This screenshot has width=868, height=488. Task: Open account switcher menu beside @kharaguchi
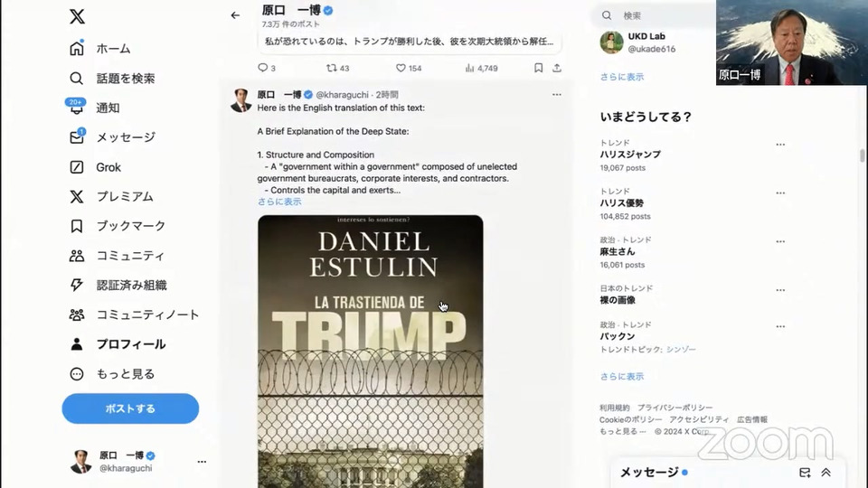tap(202, 462)
